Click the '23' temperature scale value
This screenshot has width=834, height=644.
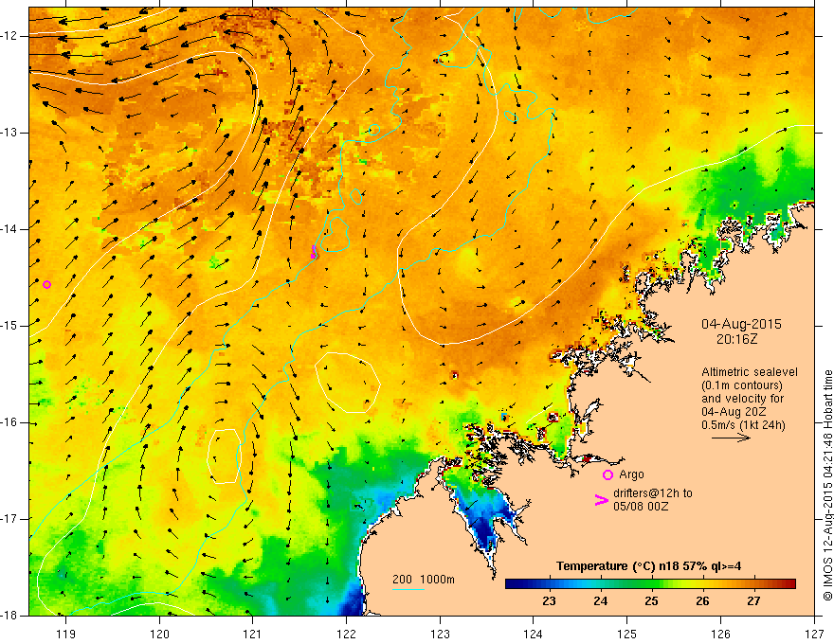click(549, 601)
